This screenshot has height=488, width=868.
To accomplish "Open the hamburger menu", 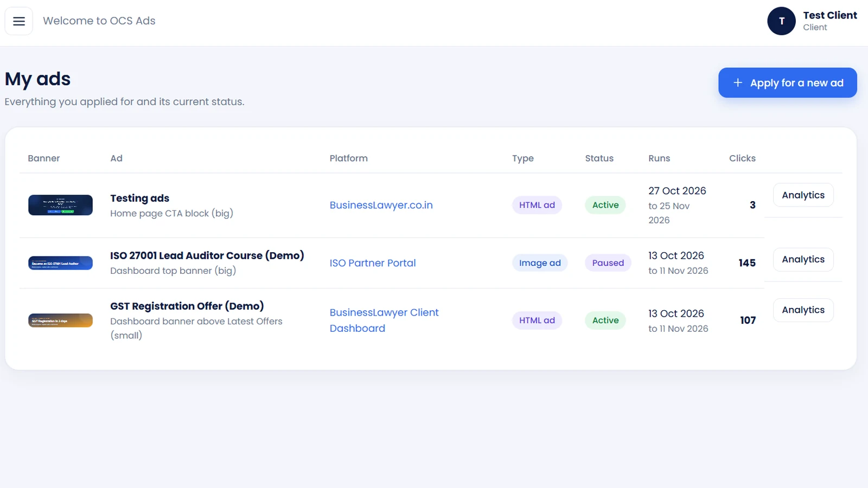I will [x=19, y=21].
